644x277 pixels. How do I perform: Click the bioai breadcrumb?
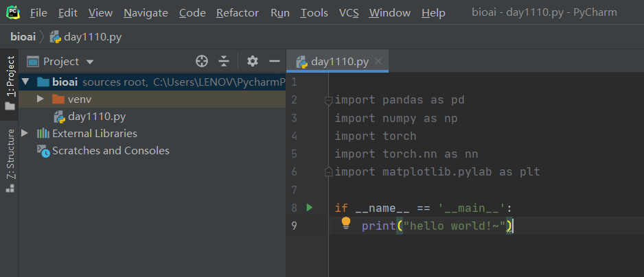pos(23,37)
